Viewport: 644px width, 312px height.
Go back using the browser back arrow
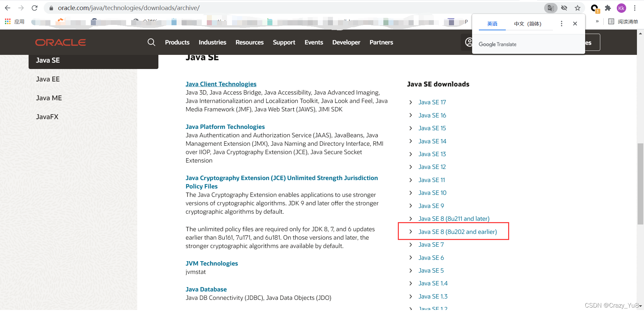pyautogui.click(x=7, y=8)
